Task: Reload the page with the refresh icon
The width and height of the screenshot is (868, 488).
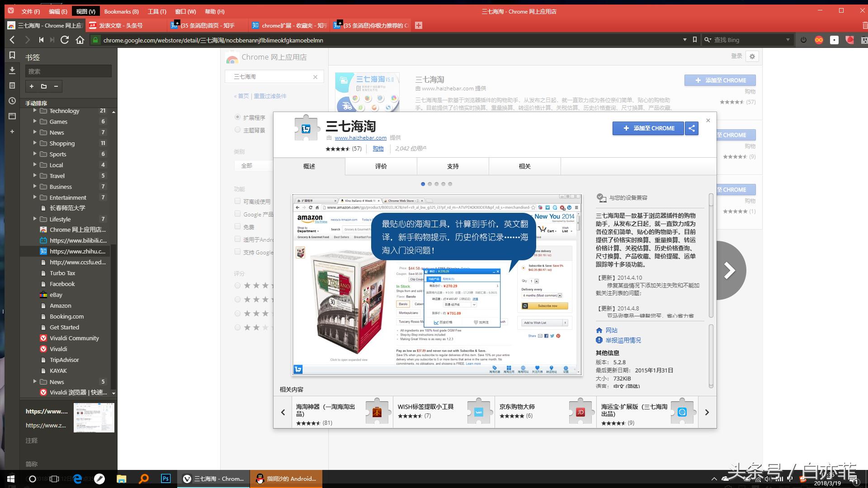Action: click(65, 40)
